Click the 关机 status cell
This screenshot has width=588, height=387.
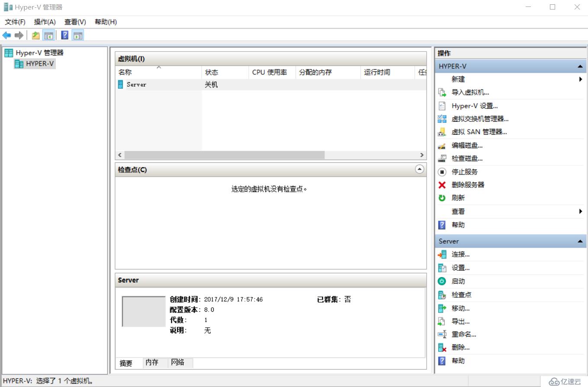tap(211, 84)
